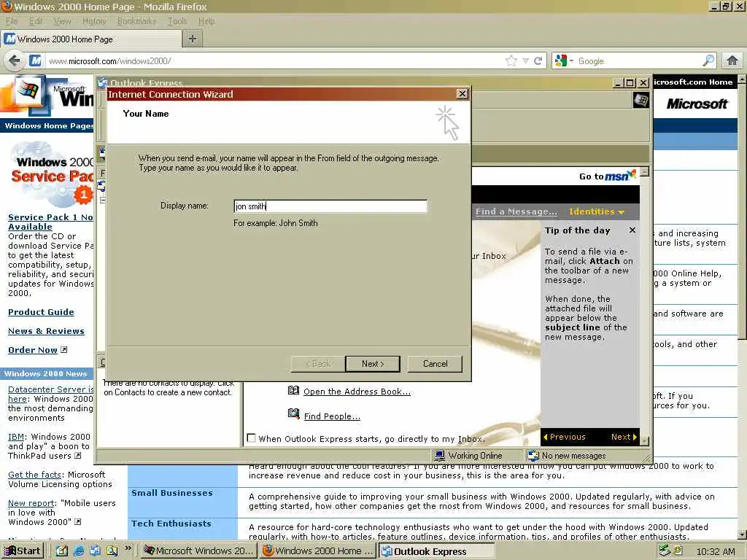Click the reload page icon in Firefox

pyautogui.click(x=538, y=61)
